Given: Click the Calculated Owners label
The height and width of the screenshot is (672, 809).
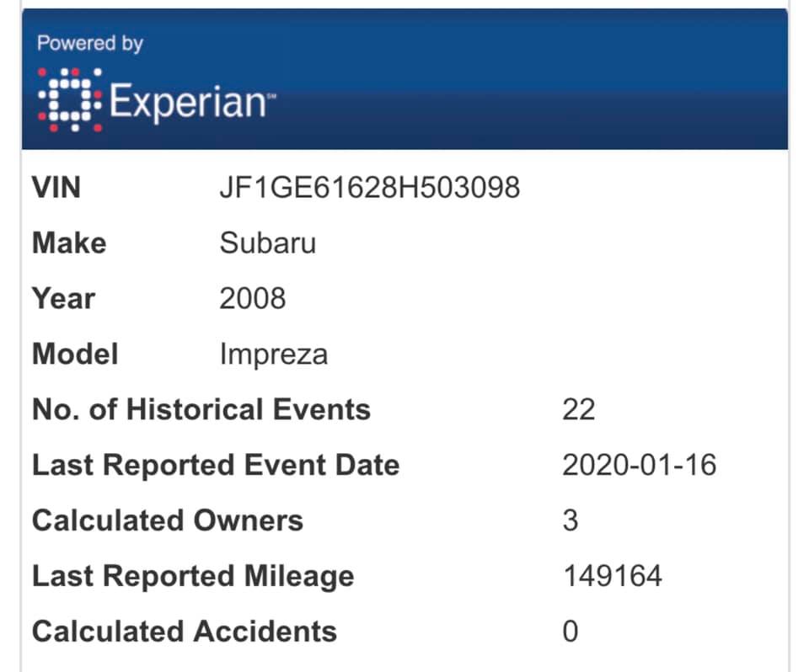Looking at the screenshot, I should tap(168, 520).
